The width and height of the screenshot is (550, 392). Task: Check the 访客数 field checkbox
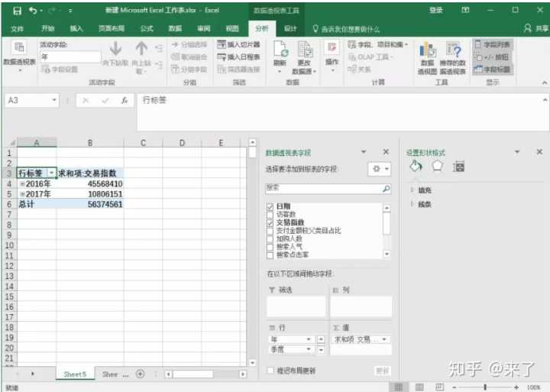tap(270, 215)
